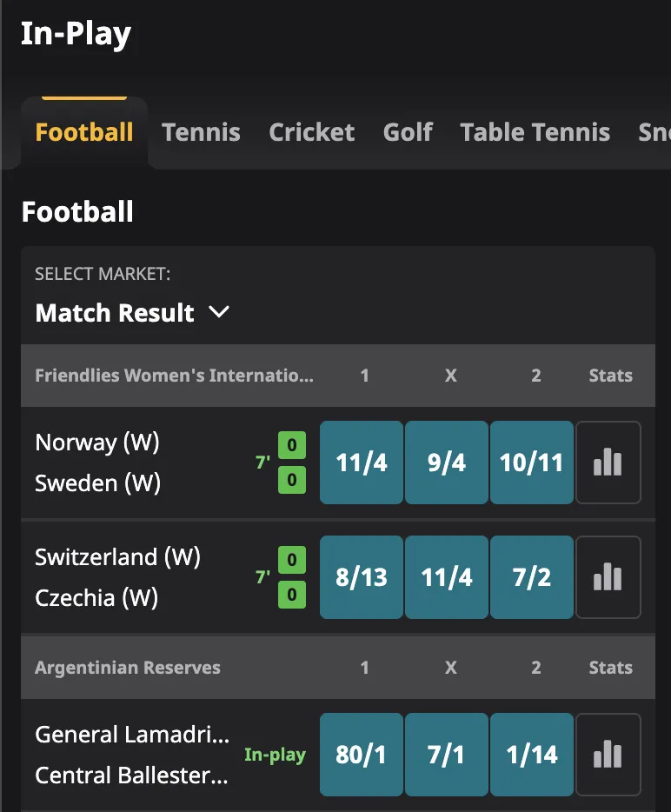671x812 pixels.
Task: Switch to the Tennis tab
Action: click(201, 132)
